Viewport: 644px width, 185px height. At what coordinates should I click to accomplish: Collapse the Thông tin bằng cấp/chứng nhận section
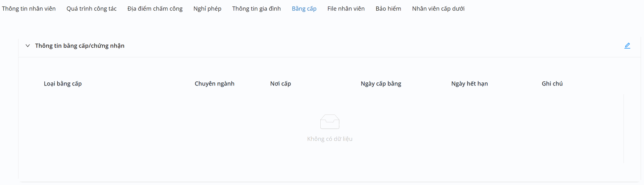click(x=28, y=46)
